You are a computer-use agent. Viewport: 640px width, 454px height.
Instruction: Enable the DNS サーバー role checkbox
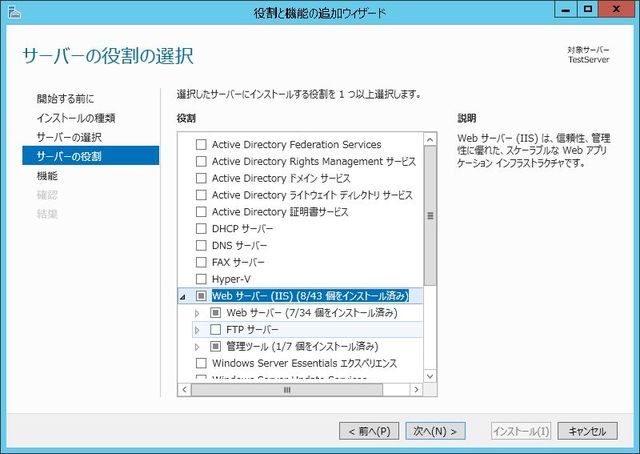pyautogui.click(x=201, y=245)
